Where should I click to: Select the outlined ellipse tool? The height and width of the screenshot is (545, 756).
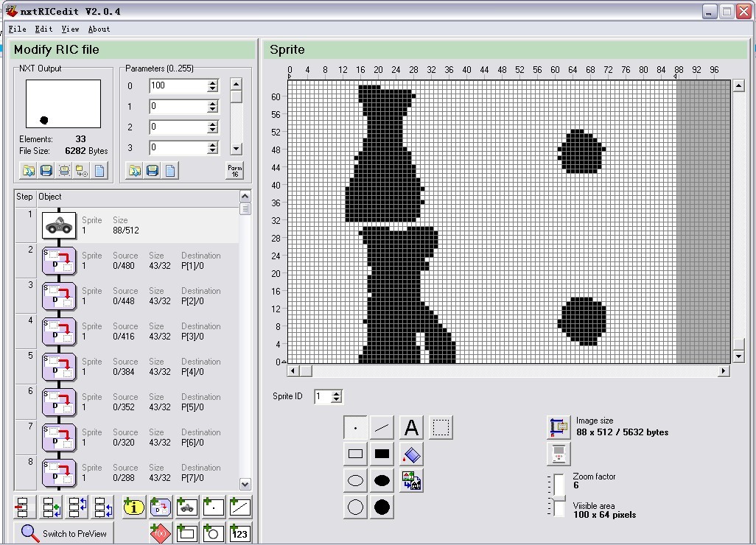tap(355, 480)
